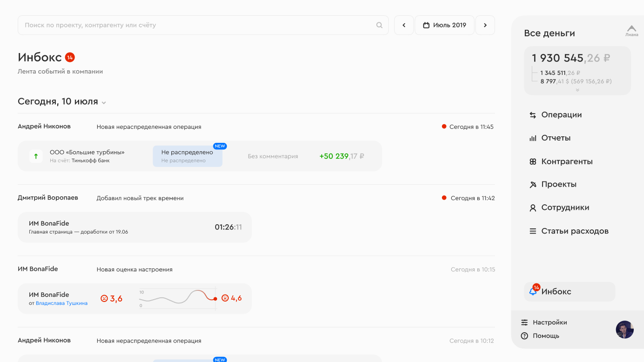Click the search magnifier icon
Viewport: 644px width, 362px height.
pos(379,25)
